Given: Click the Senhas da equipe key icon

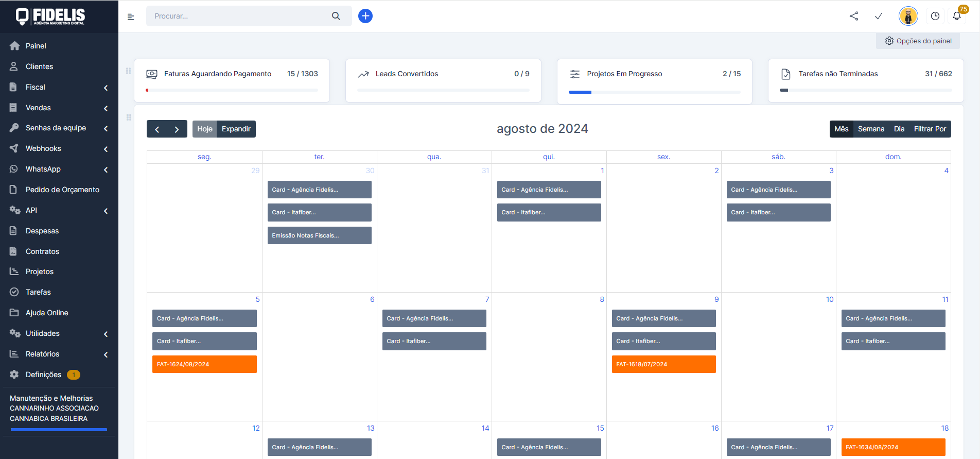Looking at the screenshot, I should pos(14,128).
